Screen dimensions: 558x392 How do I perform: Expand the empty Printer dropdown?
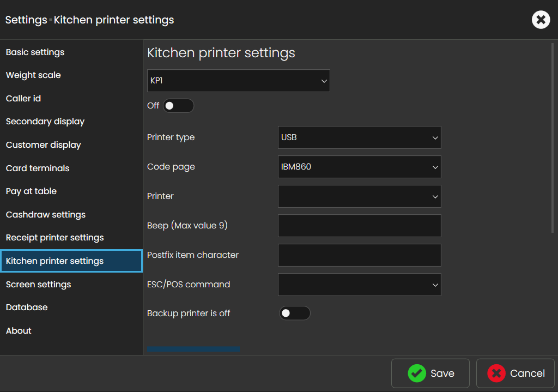(x=359, y=196)
